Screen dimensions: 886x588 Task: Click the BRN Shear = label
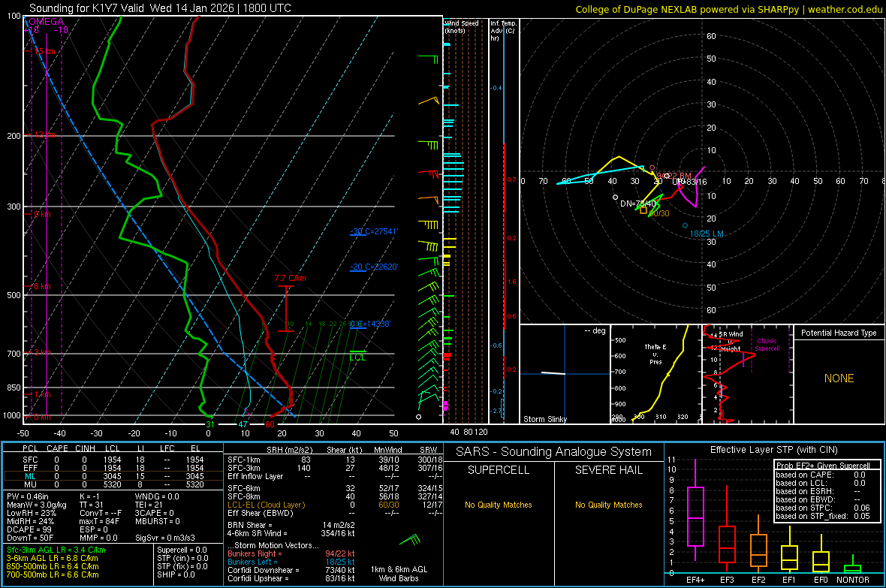(250, 525)
